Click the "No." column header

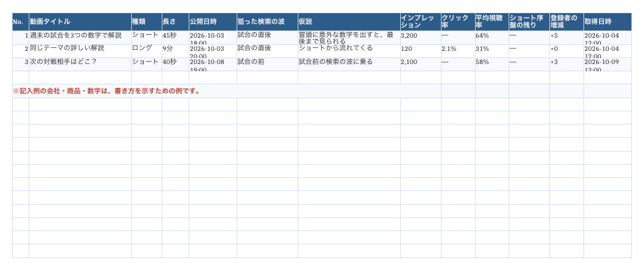tap(20, 22)
